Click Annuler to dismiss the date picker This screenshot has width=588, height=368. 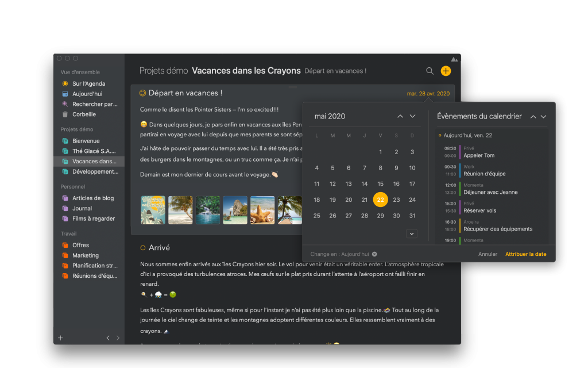coord(488,254)
